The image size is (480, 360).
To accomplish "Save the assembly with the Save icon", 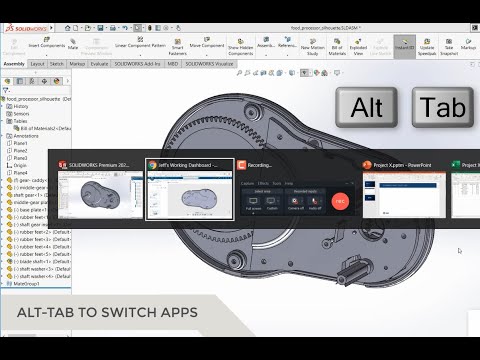I will click(100, 28).
